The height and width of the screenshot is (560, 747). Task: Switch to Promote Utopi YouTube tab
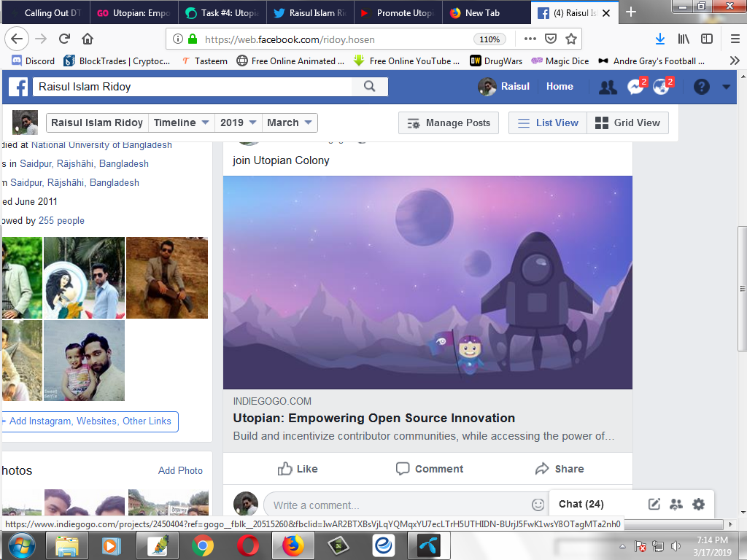coord(398,13)
